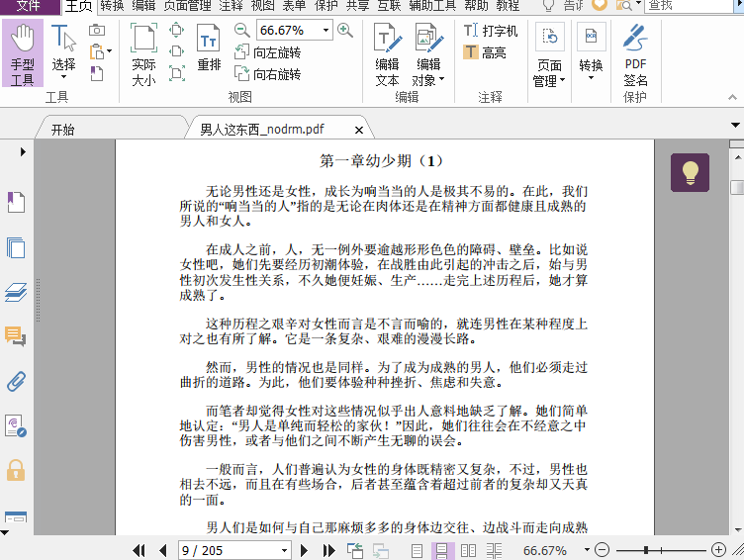This screenshot has width=744, height=560.
Task: Go to the last page
Action: 328,550
